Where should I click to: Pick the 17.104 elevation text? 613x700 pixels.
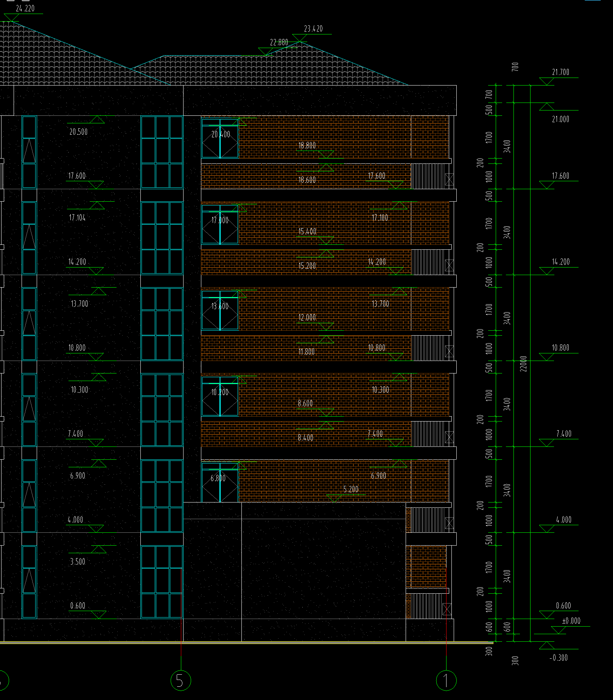click(77, 218)
